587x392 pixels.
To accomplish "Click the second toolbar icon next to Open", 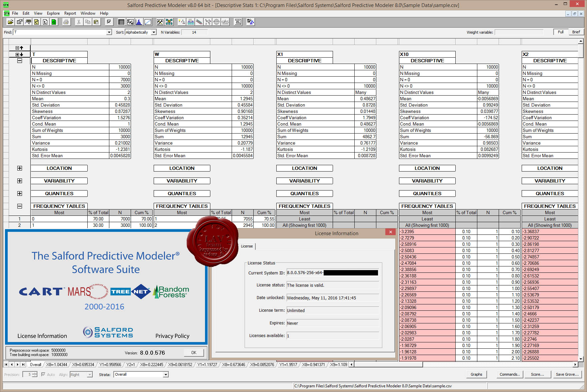I will [x=19, y=22].
